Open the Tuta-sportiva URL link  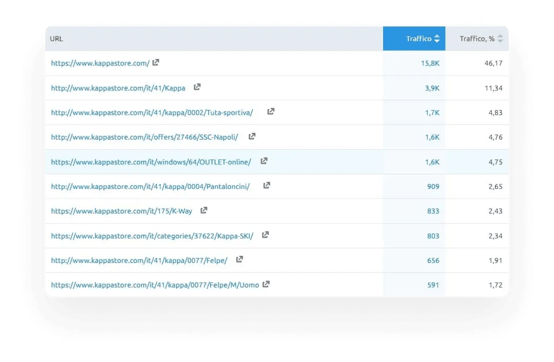[x=152, y=113]
